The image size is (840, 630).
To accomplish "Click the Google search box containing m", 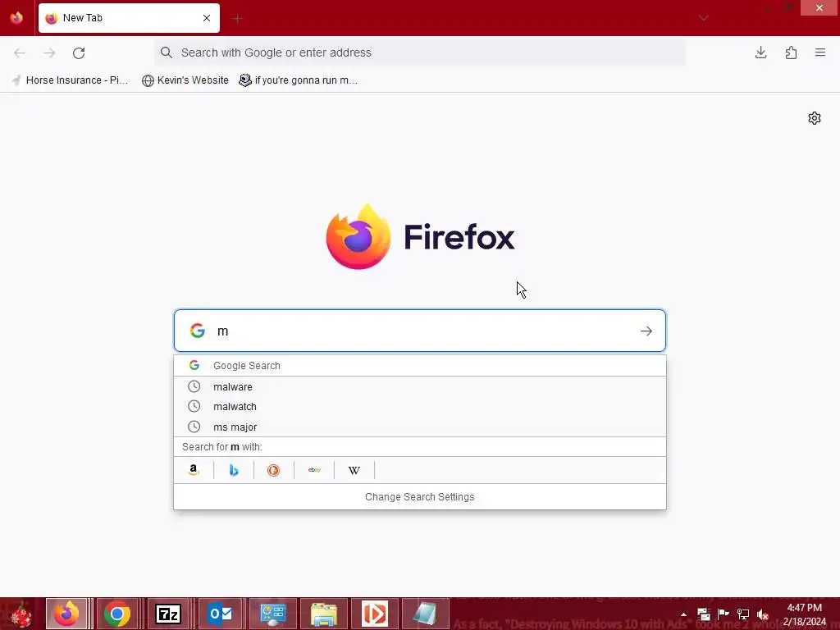I will pyautogui.click(x=419, y=331).
